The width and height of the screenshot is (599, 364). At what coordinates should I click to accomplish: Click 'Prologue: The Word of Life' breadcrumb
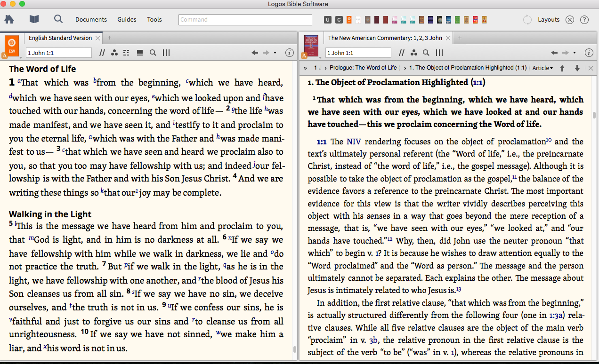pos(364,68)
